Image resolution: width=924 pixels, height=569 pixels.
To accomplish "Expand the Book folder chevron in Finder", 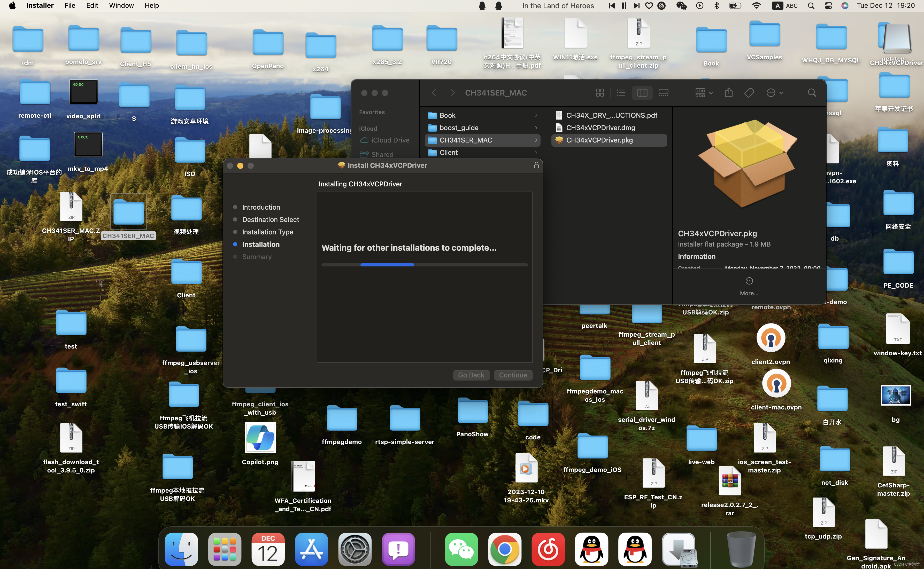I will 536,116.
